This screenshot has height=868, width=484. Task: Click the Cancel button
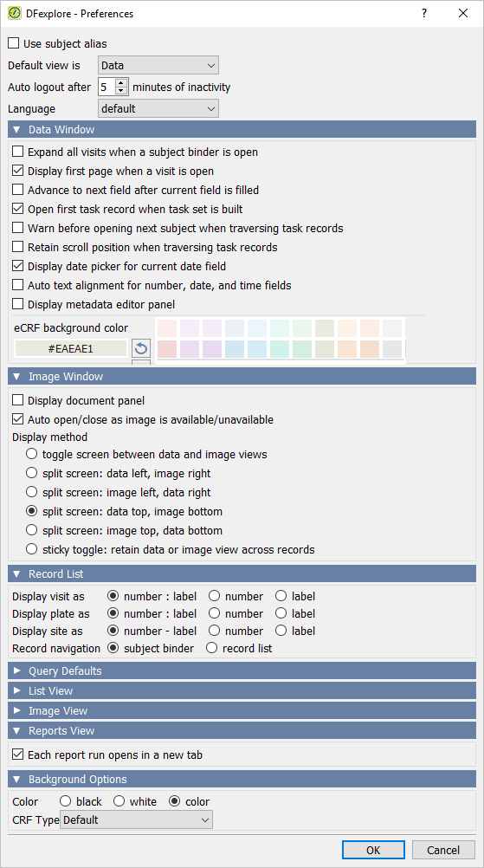[x=443, y=850]
